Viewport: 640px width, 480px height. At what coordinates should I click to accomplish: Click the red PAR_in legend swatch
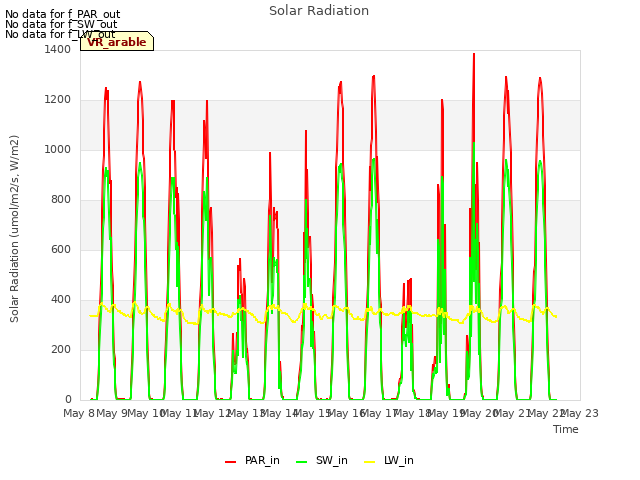point(231,461)
